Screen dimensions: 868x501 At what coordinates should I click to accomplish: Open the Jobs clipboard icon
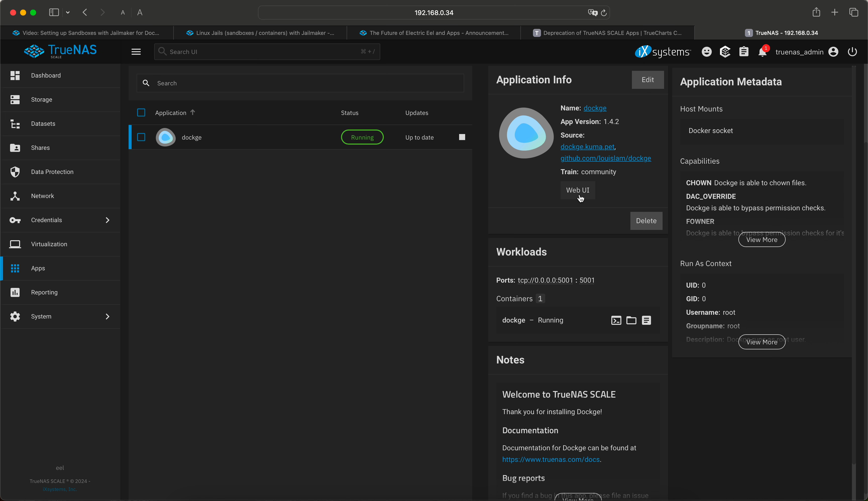pyautogui.click(x=744, y=52)
